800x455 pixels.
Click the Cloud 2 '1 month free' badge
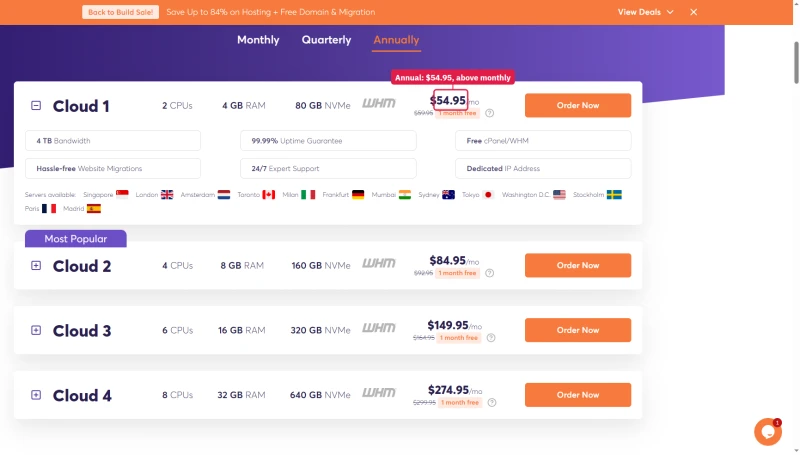pos(457,273)
